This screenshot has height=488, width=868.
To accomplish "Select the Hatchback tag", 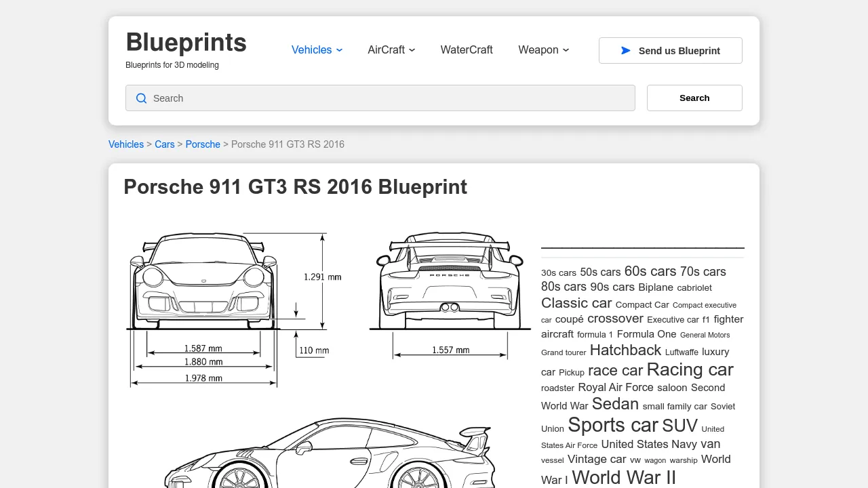I will (625, 350).
